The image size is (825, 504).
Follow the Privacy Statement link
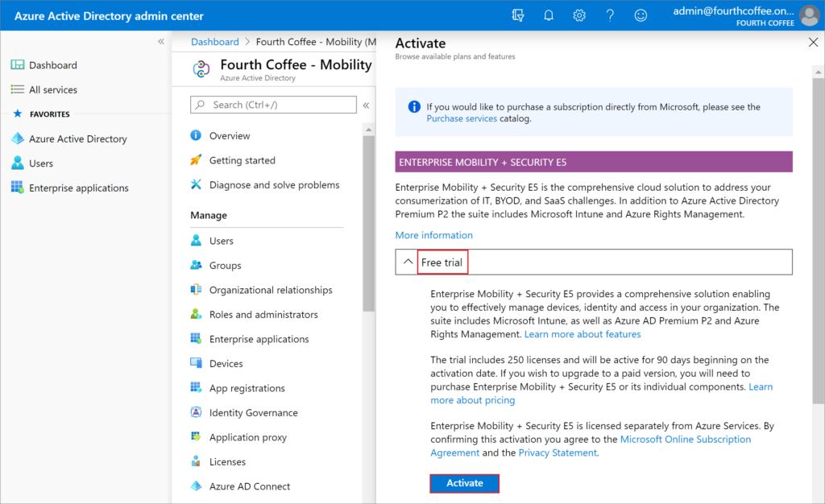point(558,452)
